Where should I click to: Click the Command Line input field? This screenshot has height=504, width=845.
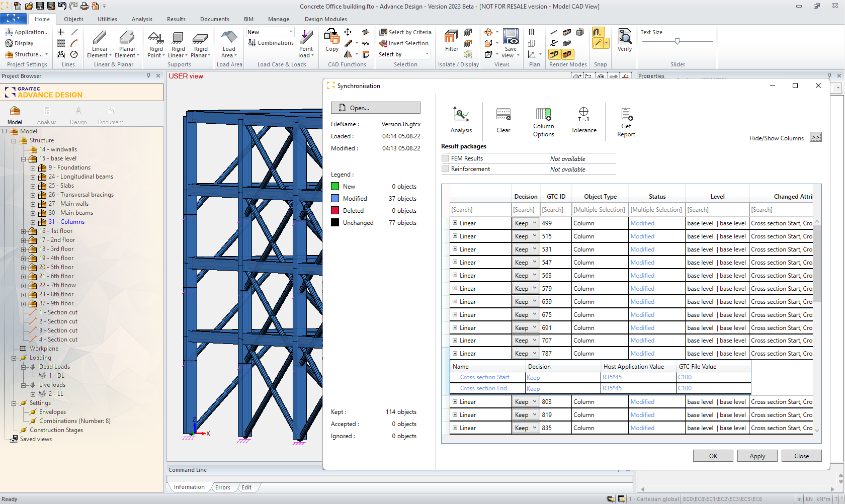(400, 479)
